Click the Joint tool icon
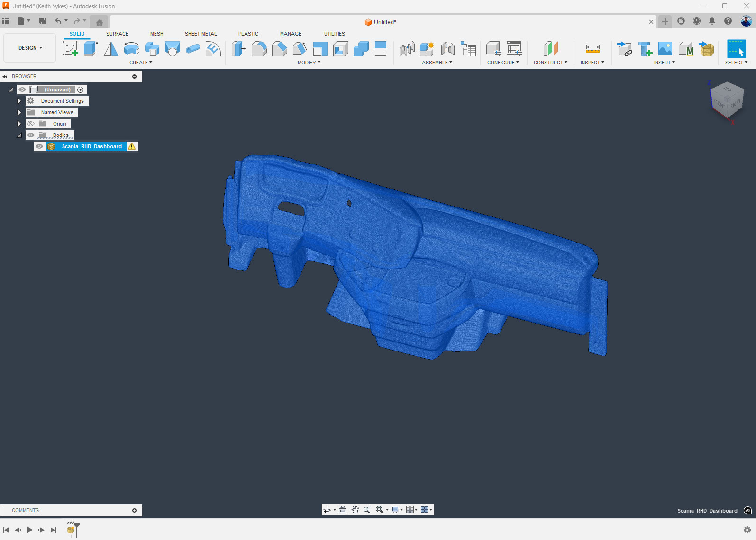The height and width of the screenshot is (540, 756). click(447, 49)
